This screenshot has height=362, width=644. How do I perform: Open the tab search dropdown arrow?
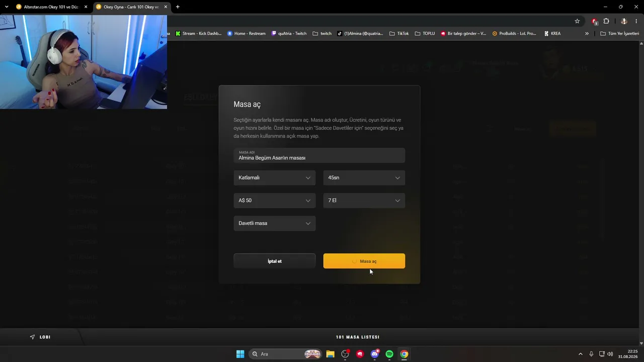click(7, 7)
